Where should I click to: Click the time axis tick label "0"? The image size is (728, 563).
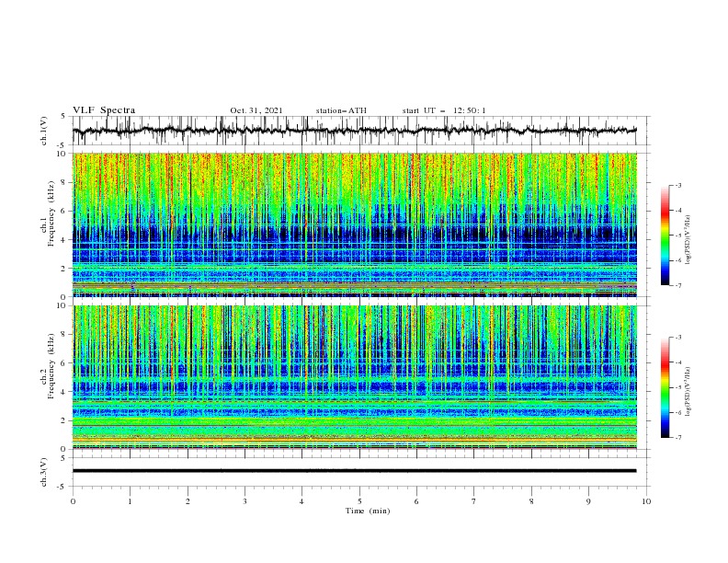point(73,501)
